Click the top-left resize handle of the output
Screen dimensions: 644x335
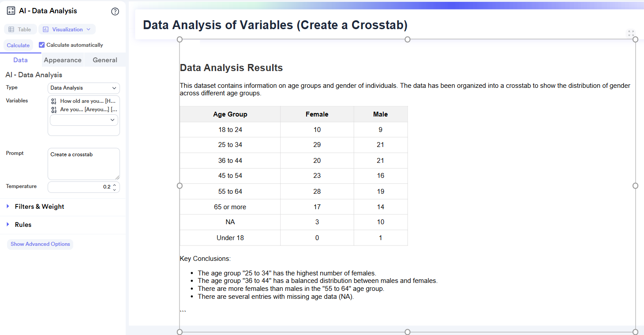point(180,39)
